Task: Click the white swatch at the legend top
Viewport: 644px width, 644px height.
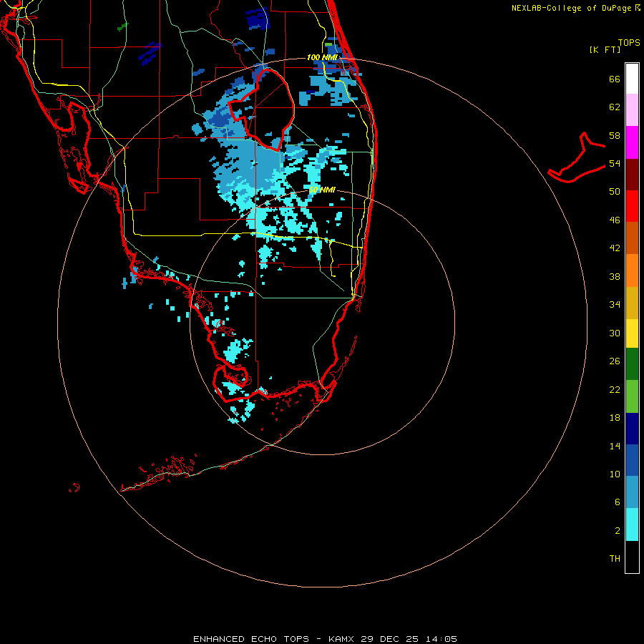Action: click(x=632, y=79)
